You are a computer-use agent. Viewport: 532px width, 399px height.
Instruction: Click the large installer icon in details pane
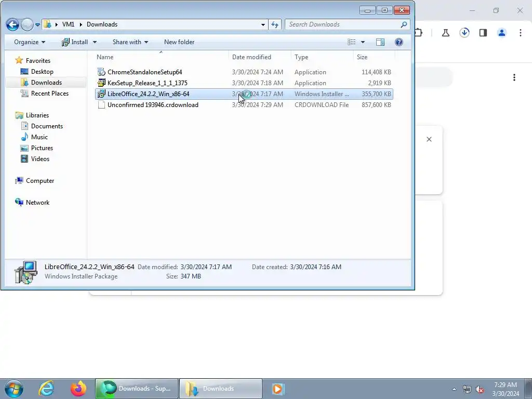click(25, 272)
